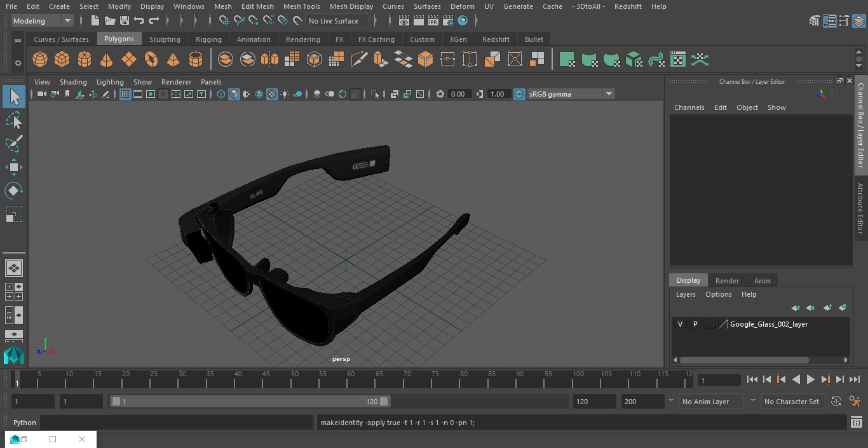This screenshot has width=868, height=448.
Task: Go to the start of the playback range
Action: point(752,379)
